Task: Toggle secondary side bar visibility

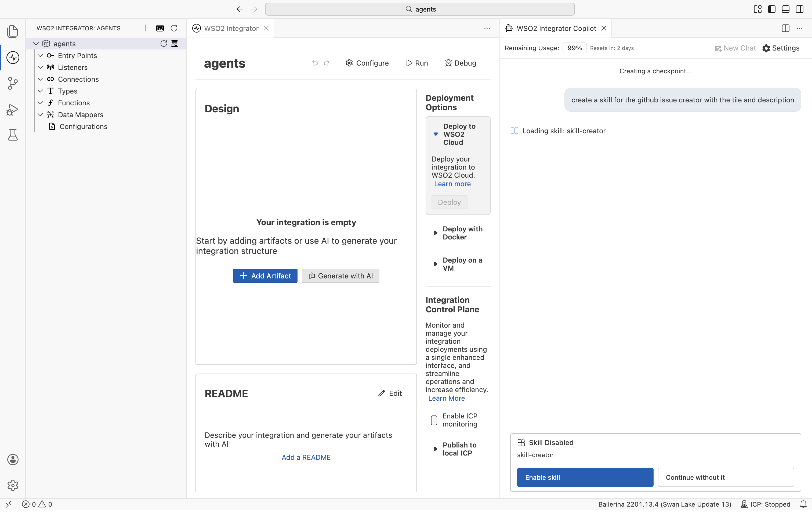Action: [800, 9]
